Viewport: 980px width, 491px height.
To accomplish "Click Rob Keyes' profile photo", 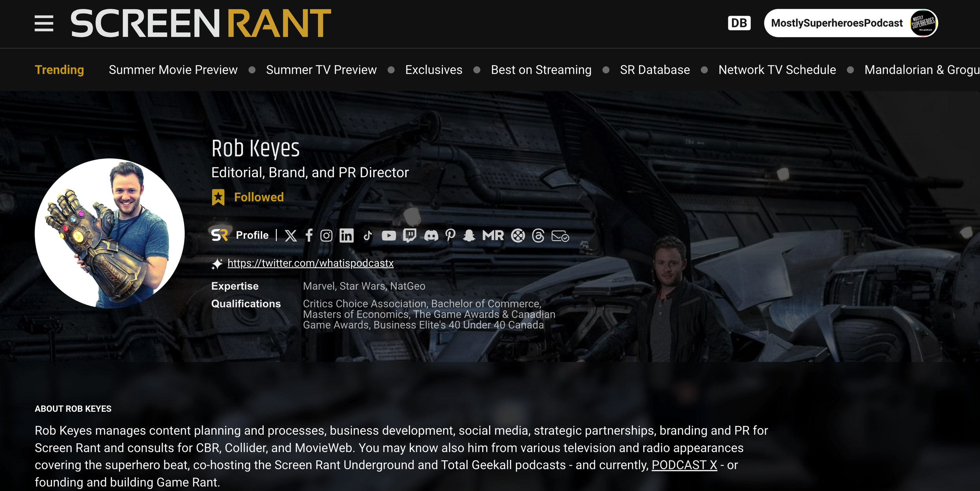I will [110, 233].
